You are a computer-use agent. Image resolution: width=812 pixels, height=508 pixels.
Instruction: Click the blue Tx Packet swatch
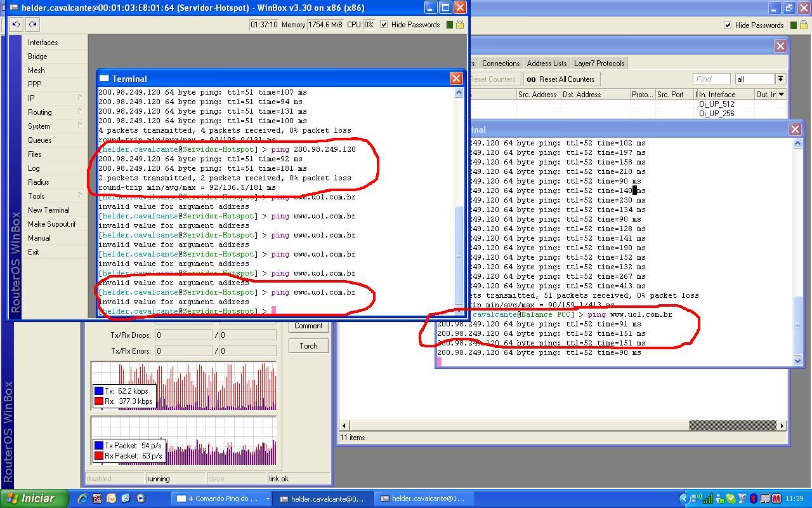coord(98,446)
